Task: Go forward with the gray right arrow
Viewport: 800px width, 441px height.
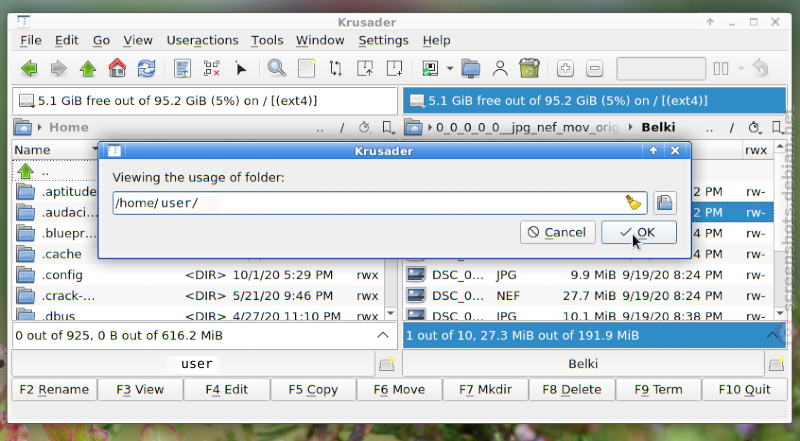Action: click(59, 68)
